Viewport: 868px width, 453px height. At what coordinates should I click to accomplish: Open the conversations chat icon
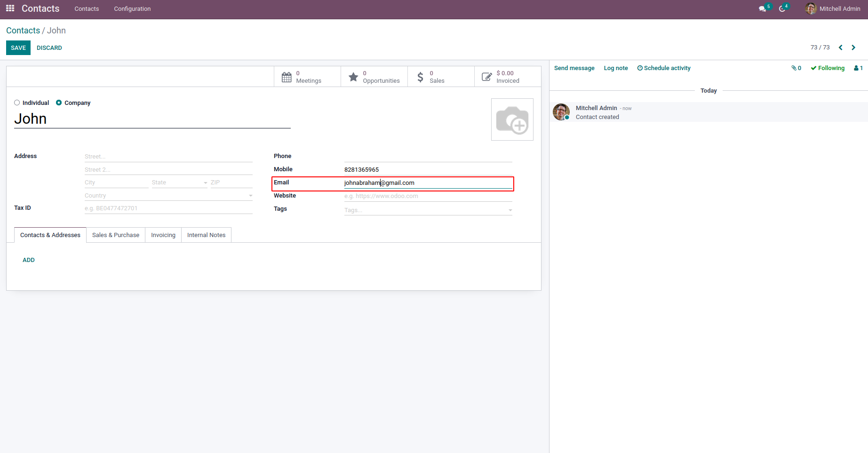coord(762,9)
